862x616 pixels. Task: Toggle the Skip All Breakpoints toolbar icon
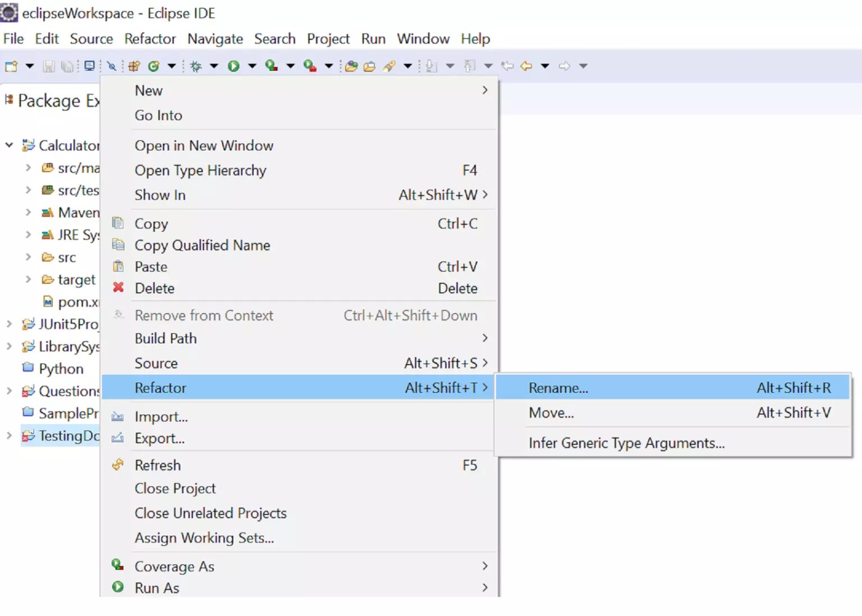coord(111,66)
